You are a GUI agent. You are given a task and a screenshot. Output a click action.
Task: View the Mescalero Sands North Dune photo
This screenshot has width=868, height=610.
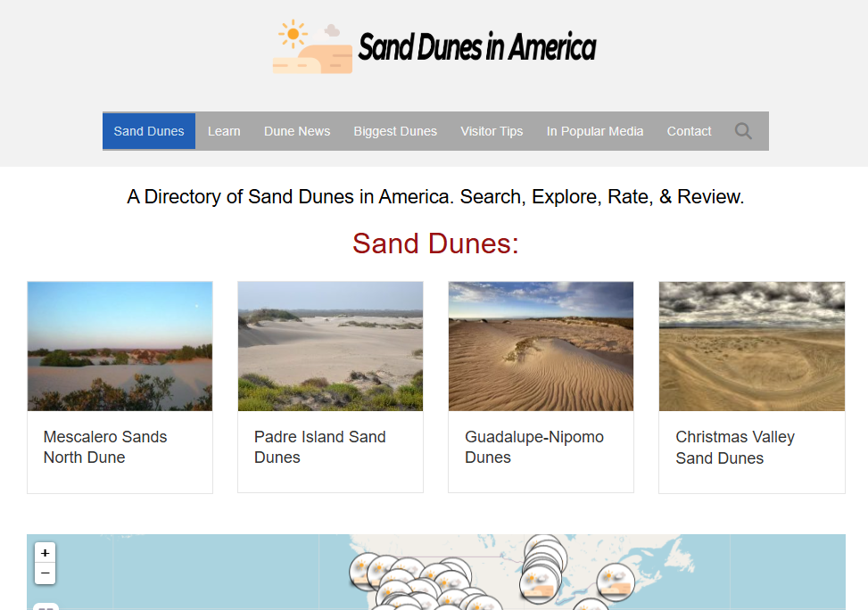(120, 347)
